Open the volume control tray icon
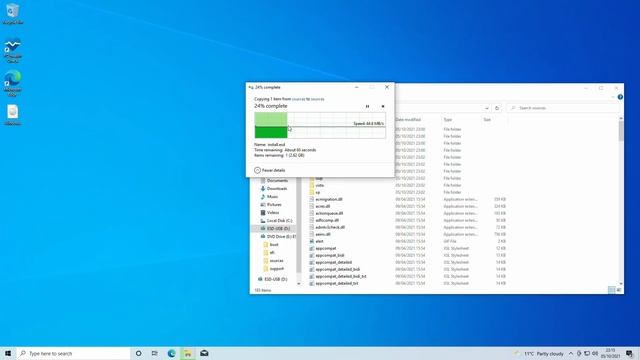Screen dimensions: 640x360 pos(595,353)
